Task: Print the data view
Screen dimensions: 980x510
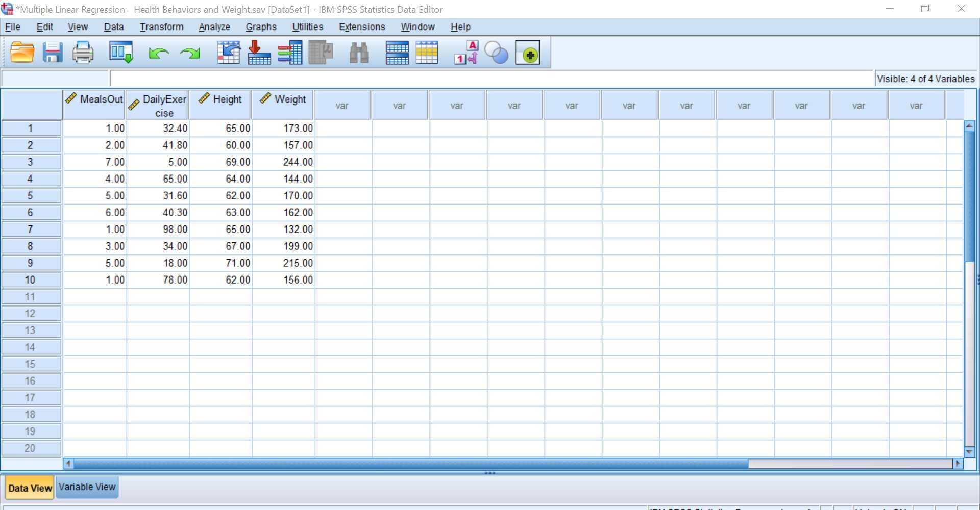Action: click(x=82, y=52)
